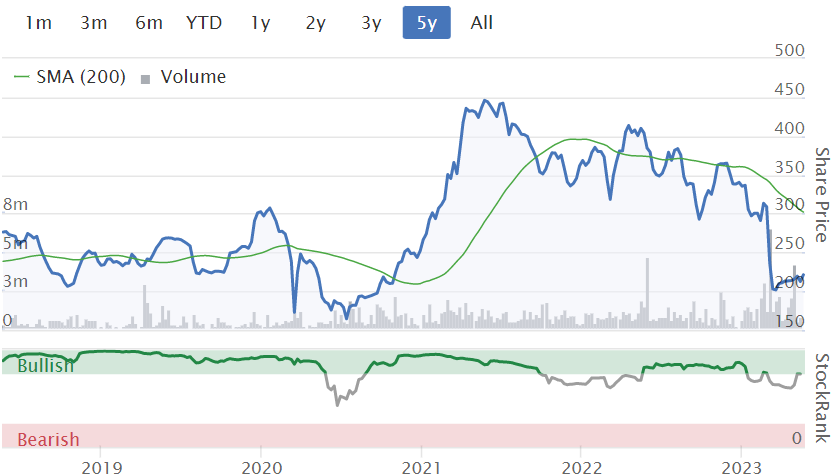Click the 2021 x-axis label
840x476 pixels.
coord(422,467)
